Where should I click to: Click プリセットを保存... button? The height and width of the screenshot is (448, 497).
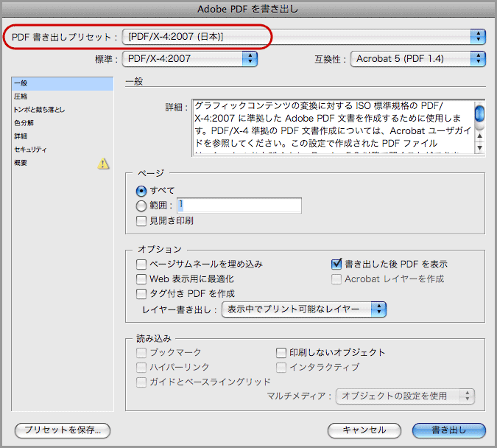tap(63, 430)
